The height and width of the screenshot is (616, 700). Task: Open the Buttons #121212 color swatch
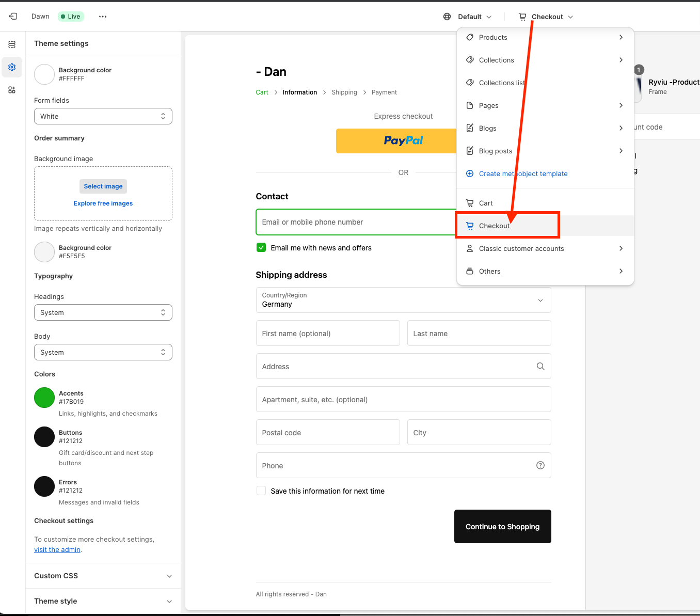click(44, 437)
